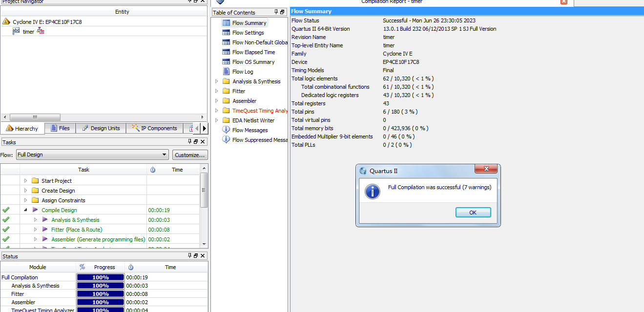
Task: Click the Project Navigator horizontal scrollbar thumb
Action: 35,117
